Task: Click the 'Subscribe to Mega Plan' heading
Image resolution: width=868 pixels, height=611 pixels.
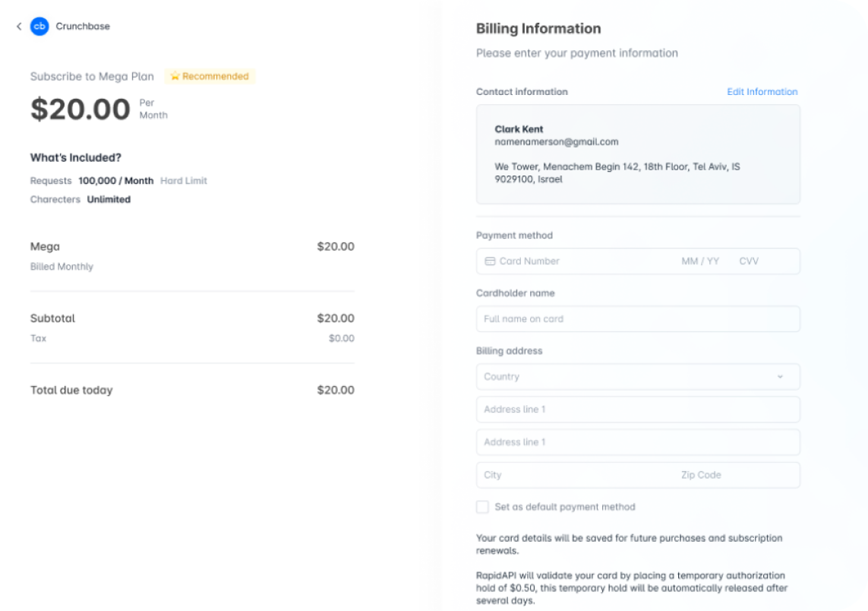Action: tap(91, 76)
